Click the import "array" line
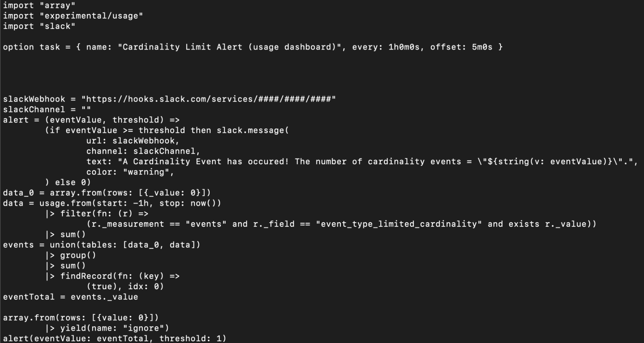The width and height of the screenshot is (644, 343). click(x=39, y=5)
